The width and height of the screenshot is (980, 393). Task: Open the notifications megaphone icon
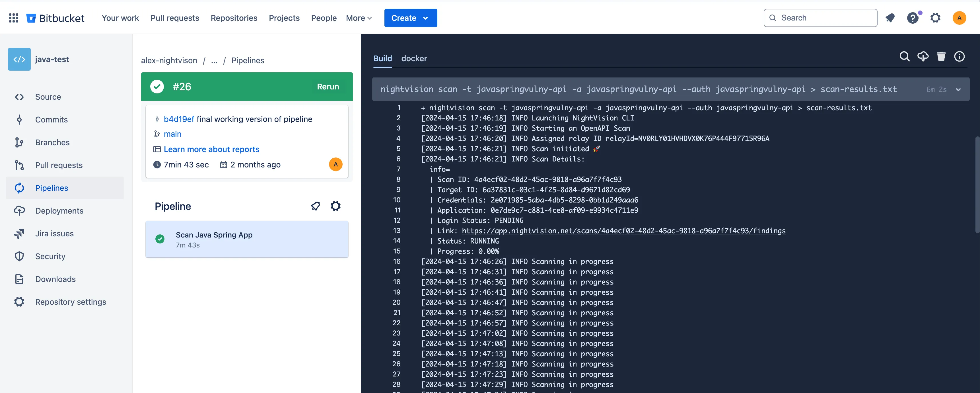[890, 18]
